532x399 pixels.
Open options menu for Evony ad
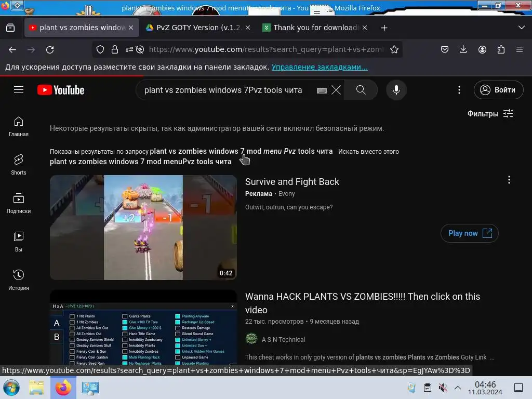[509, 180]
